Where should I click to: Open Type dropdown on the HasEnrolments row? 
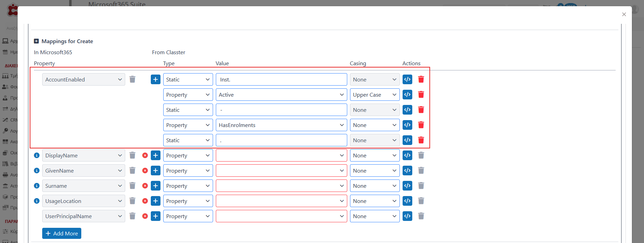coord(188,125)
